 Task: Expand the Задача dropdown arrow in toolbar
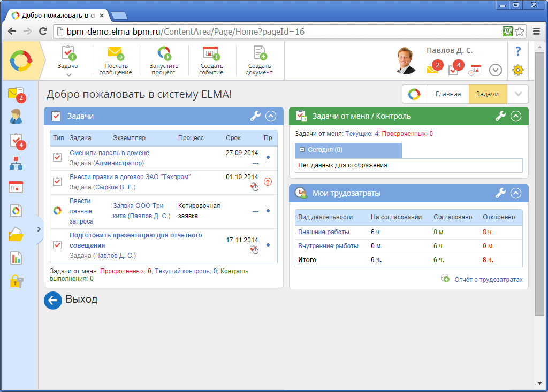(x=68, y=75)
